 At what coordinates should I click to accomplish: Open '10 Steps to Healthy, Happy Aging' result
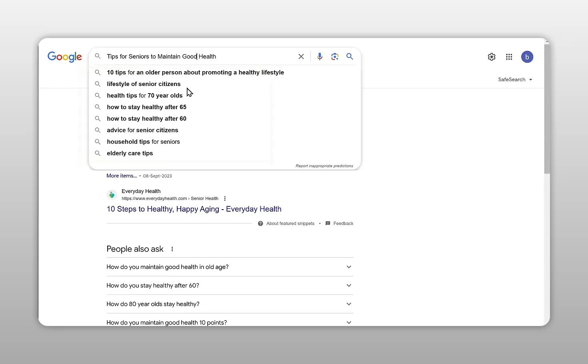pos(194,209)
